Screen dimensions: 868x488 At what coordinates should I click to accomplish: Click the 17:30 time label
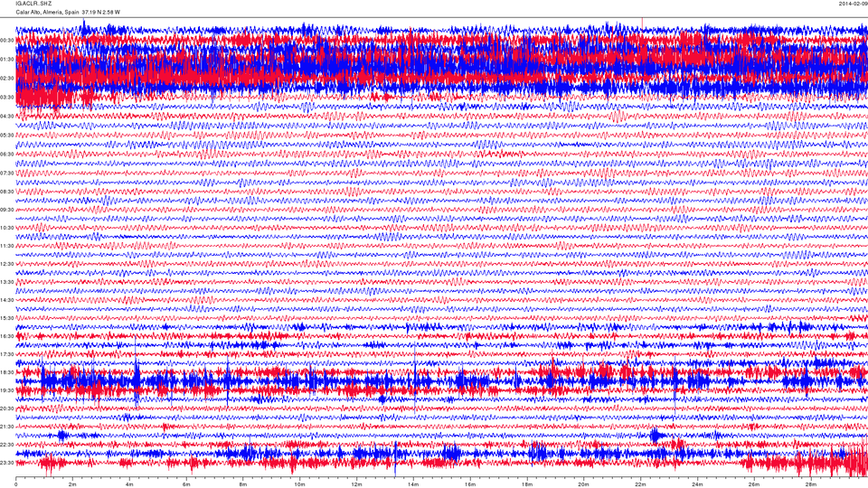(7, 354)
